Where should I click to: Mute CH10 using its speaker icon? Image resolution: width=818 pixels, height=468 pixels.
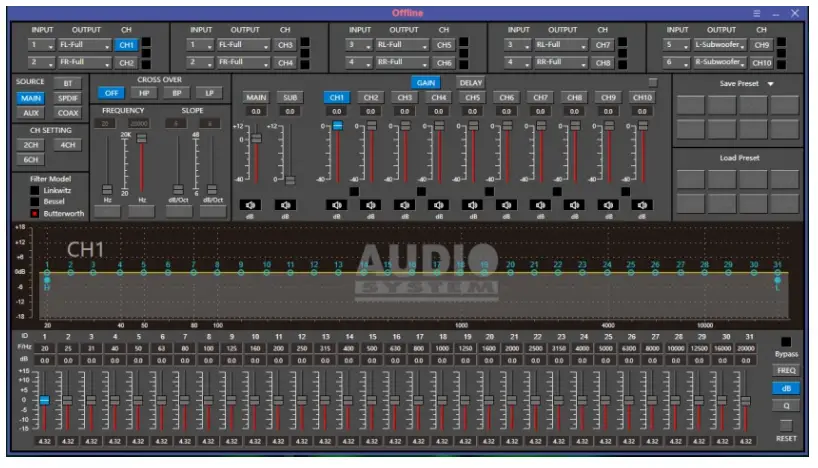[642, 205]
